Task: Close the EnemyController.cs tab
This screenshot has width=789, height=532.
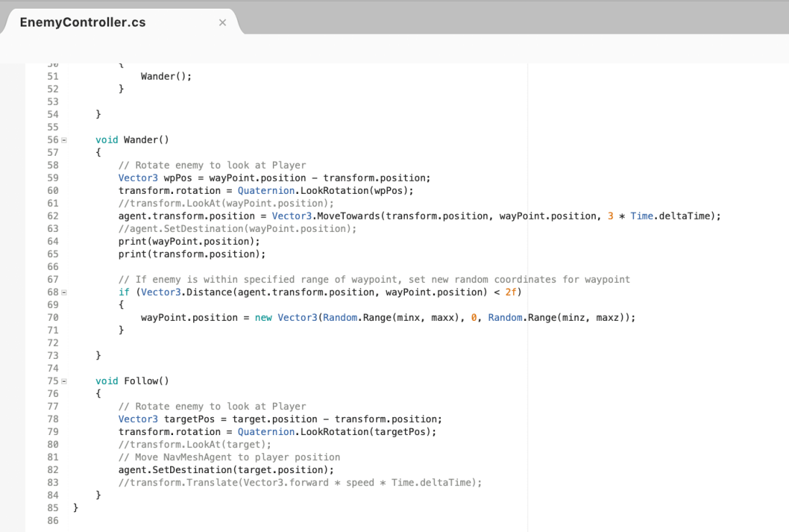Action: click(223, 22)
